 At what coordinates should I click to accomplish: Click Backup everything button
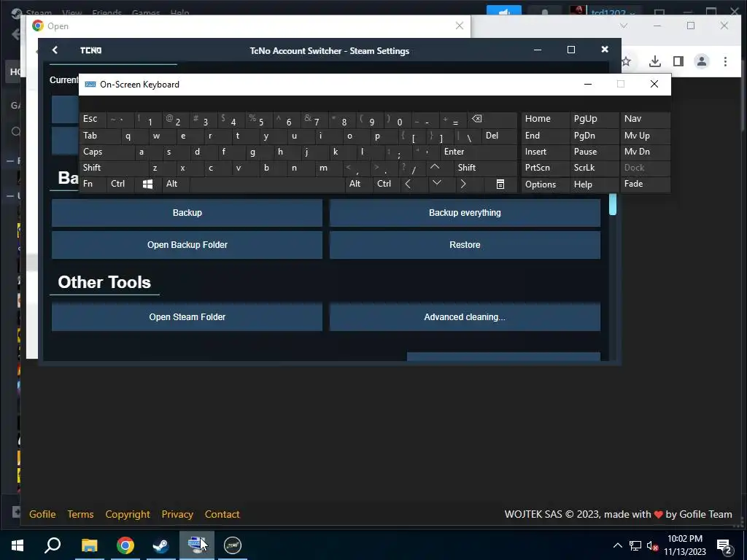465,212
